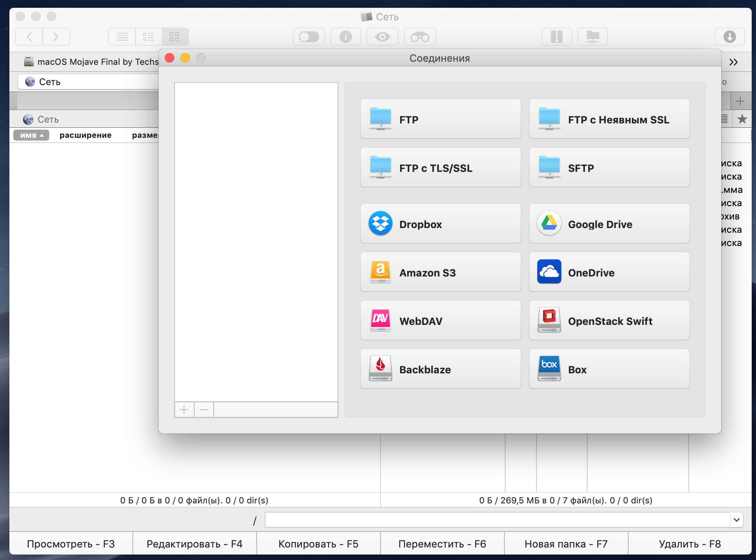Click the WebDAV icon
Viewport: 756px width, 560px height.
(x=380, y=320)
